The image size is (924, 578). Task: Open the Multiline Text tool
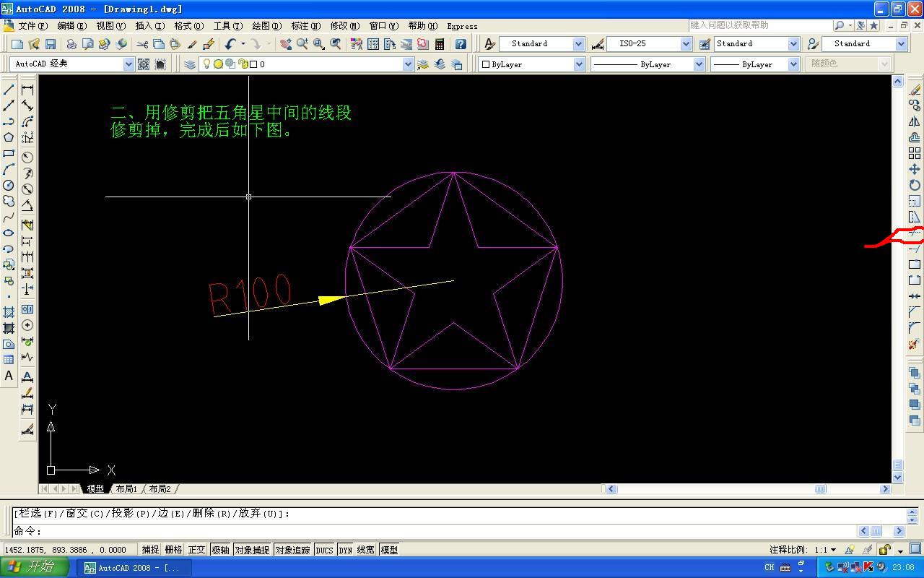coord(9,376)
